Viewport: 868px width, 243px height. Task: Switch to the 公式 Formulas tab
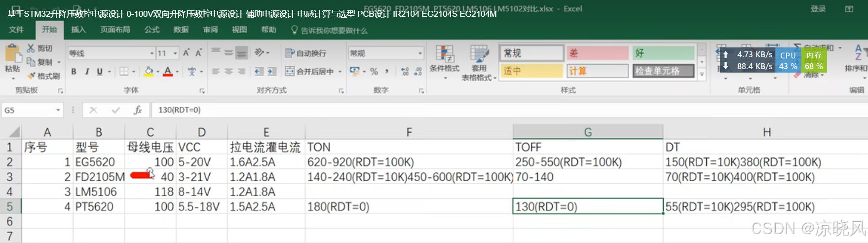coord(151,30)
